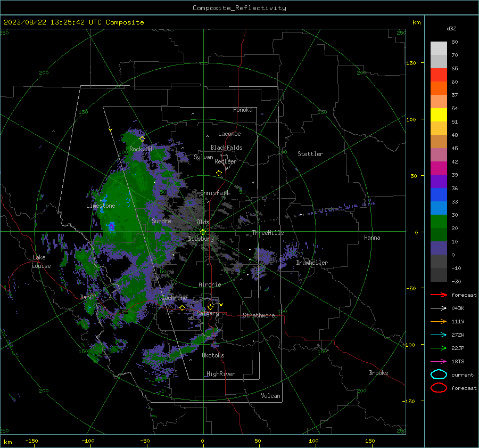Click the cyan 'current' ellipse symbol

click(x=439, y=374)
